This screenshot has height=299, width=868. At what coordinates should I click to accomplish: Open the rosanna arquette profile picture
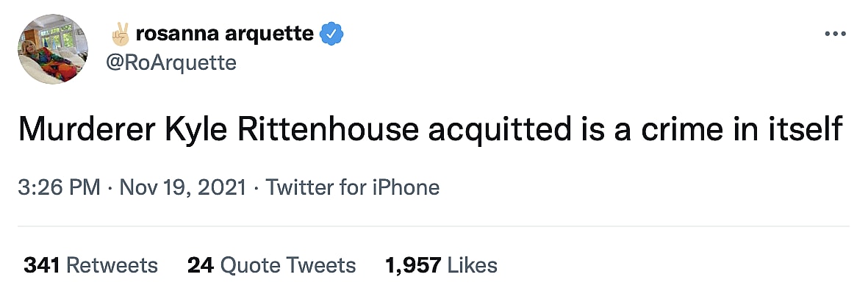pos(53,50)
